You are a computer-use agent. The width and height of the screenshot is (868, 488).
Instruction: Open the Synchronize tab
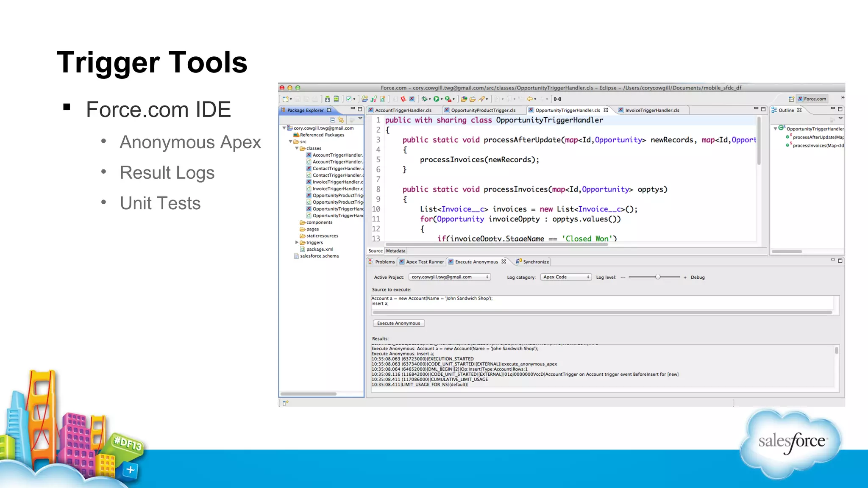click(x=532, y=262)
